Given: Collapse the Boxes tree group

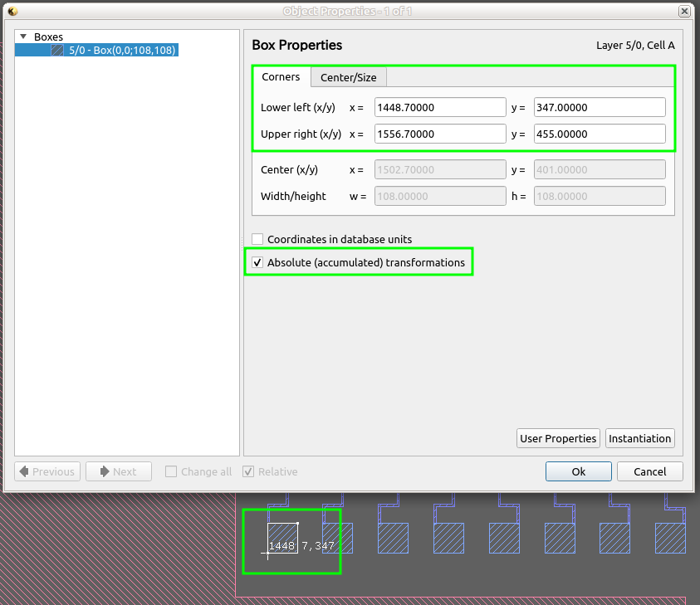Looking at the screenshot, I should click(x=23, y=37).
